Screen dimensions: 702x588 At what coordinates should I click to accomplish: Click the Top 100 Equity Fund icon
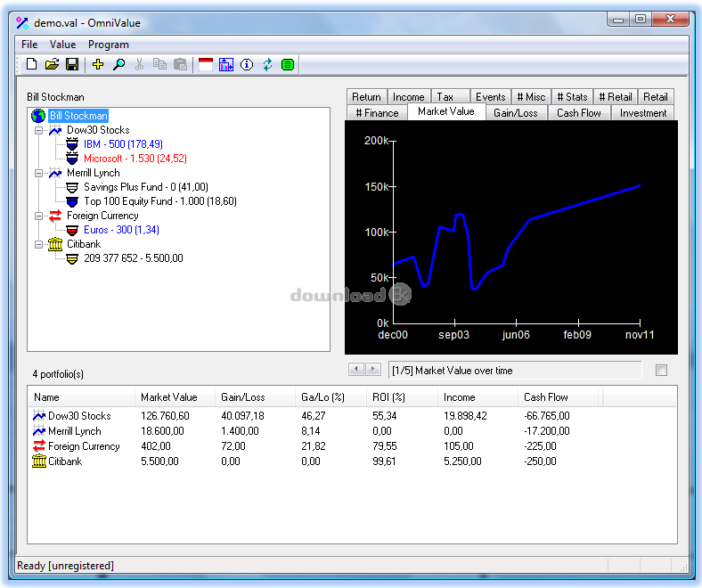[x=72, y=201]
